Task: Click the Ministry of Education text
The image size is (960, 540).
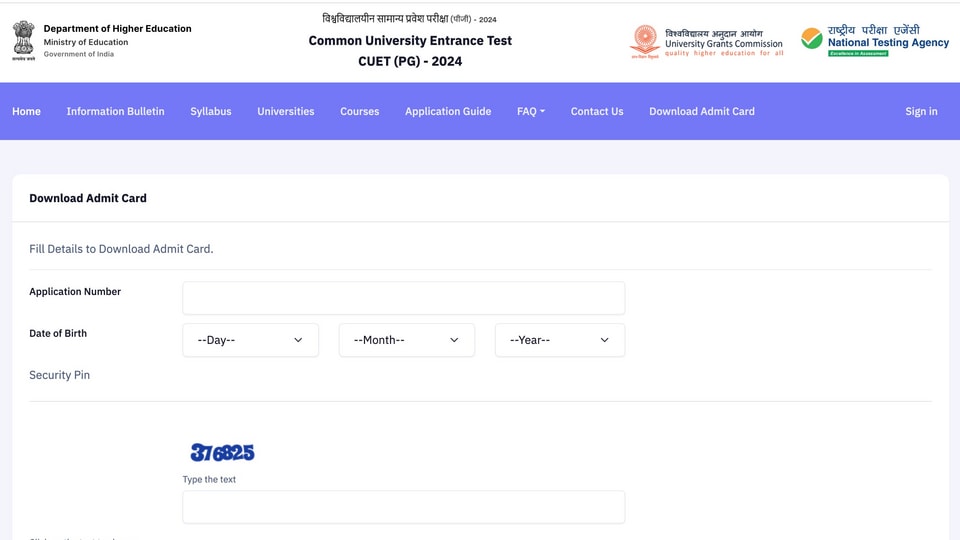Action: click(x=86, y=42)
